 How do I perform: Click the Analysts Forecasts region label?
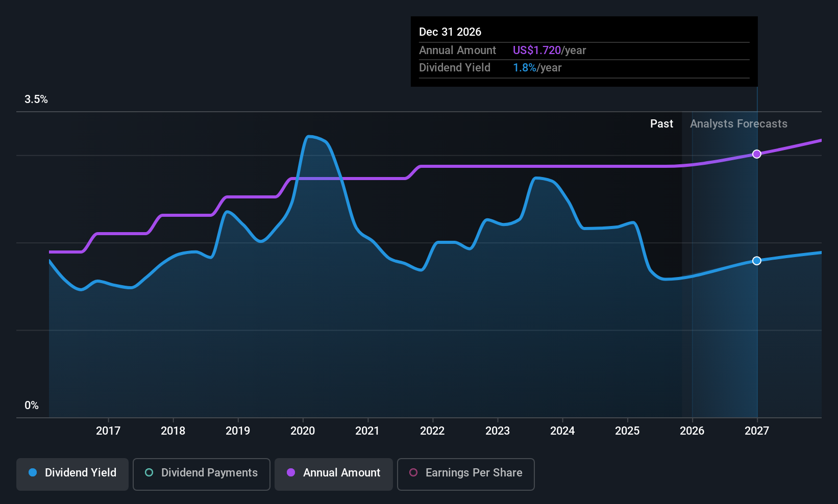coord(738,124)
